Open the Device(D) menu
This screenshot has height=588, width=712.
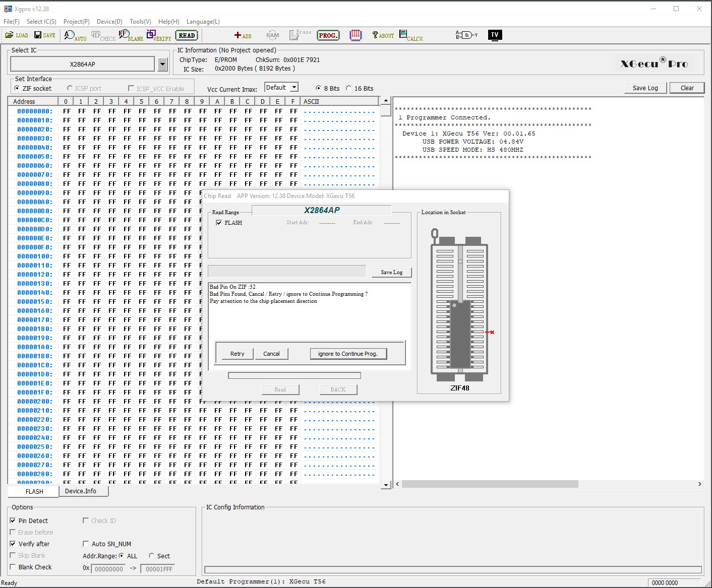tap(109, 22)
